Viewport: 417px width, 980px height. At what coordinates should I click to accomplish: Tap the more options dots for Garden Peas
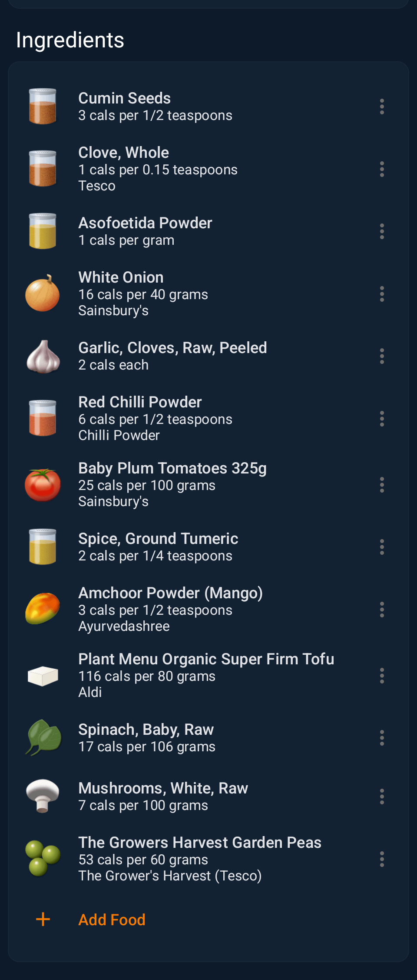click(382, 859)
